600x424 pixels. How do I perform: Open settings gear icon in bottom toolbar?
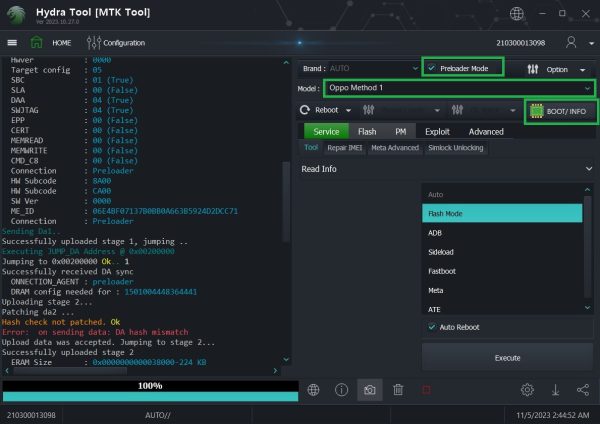(527, 390)
